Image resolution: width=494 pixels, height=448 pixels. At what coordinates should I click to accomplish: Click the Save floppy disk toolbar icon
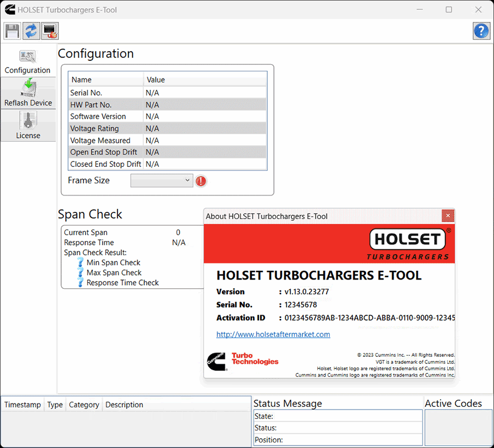(x=12, y=31)
